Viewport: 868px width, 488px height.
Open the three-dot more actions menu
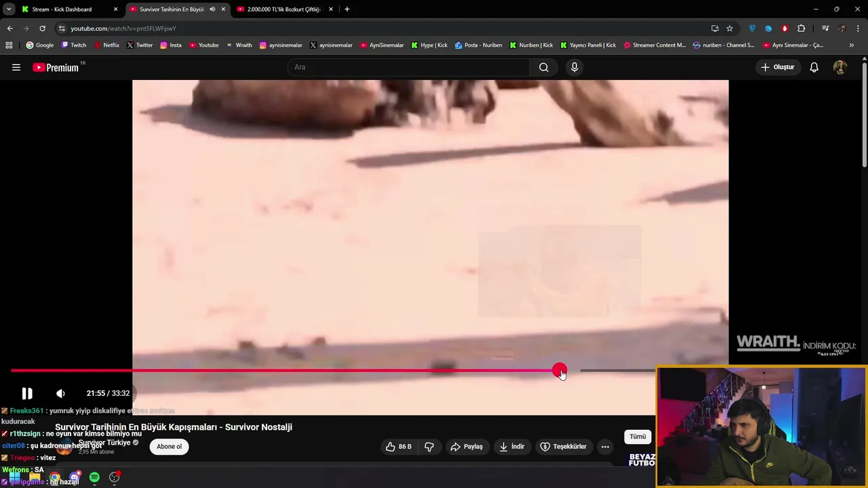tap(605, 447)
